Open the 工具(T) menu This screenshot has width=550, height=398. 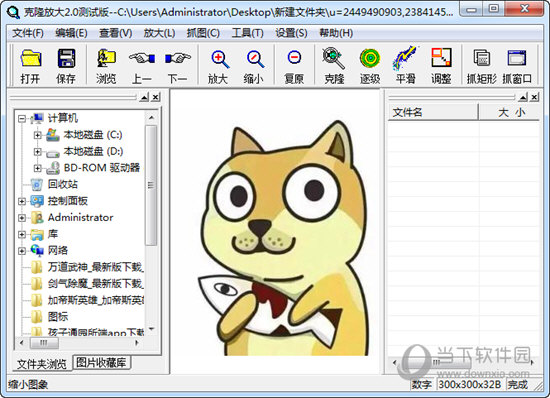point(248,33)
